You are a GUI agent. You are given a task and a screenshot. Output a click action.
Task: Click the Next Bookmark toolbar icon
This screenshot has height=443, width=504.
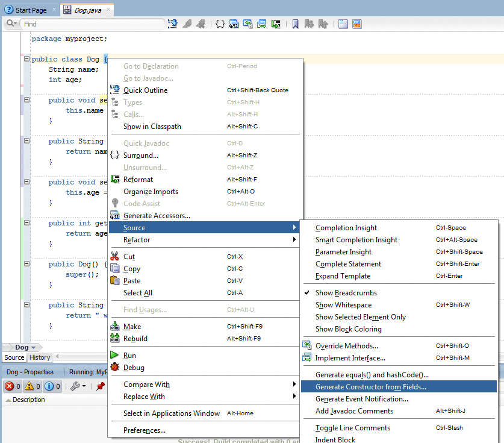point(309,24)
